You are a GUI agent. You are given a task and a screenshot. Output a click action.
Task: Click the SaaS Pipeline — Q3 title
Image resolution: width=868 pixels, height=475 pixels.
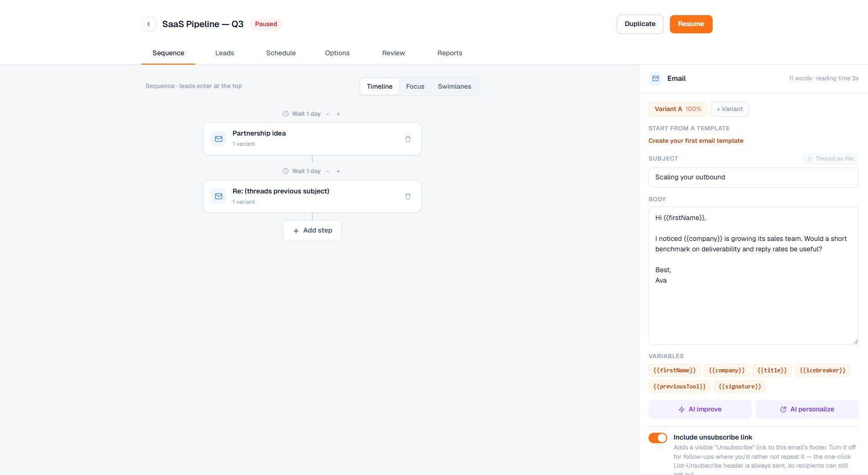(x=203, y=24)
